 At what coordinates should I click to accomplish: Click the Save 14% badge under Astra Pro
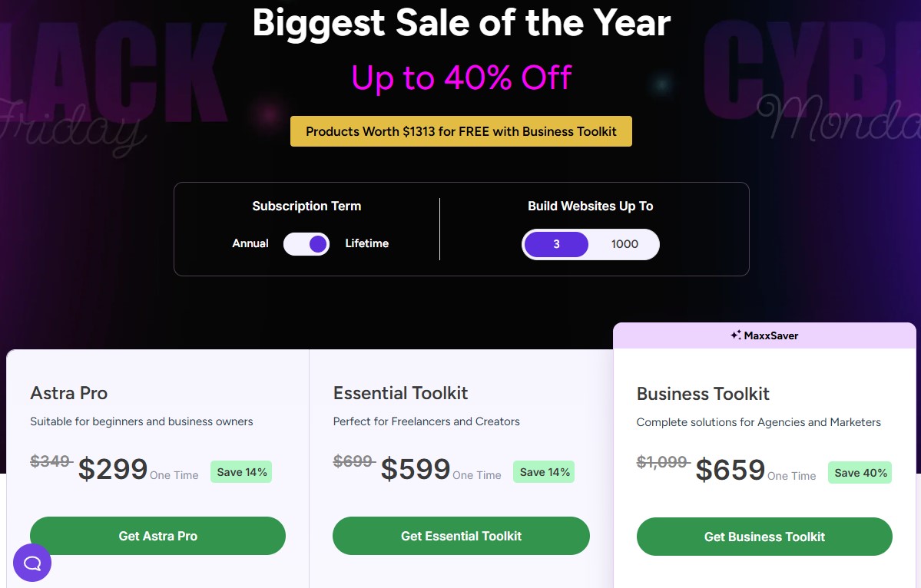[241, 471]
